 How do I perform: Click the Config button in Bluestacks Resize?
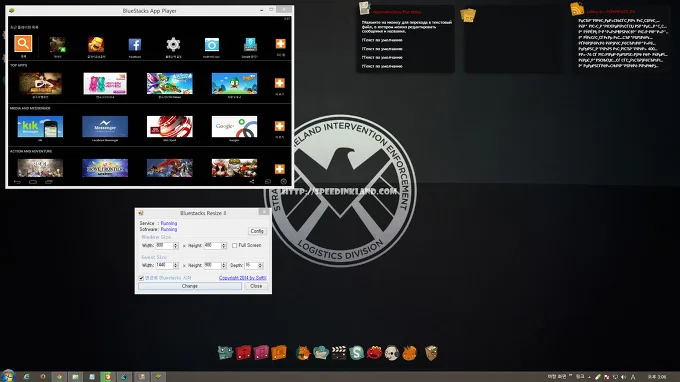tap(257, 231)
